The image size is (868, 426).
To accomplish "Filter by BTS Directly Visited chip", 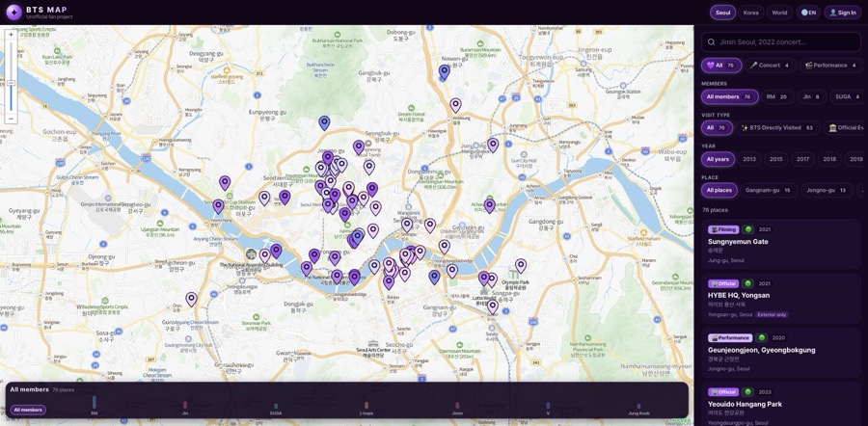I will pyautogui.click(x=777, y=128).
